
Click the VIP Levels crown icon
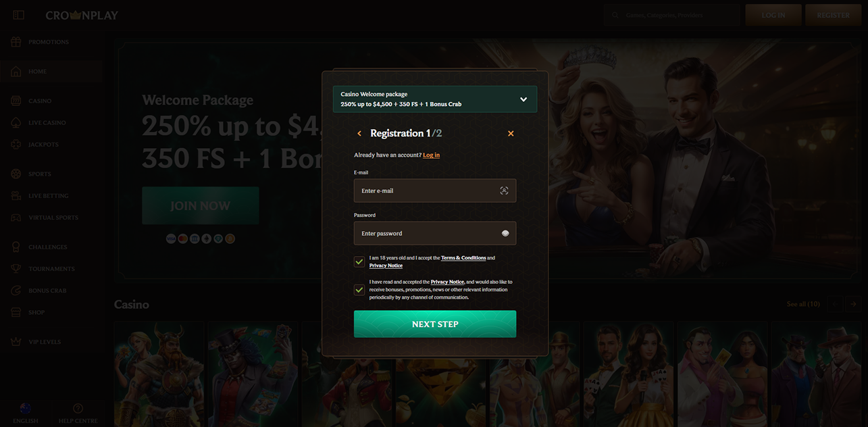(16, 342)
